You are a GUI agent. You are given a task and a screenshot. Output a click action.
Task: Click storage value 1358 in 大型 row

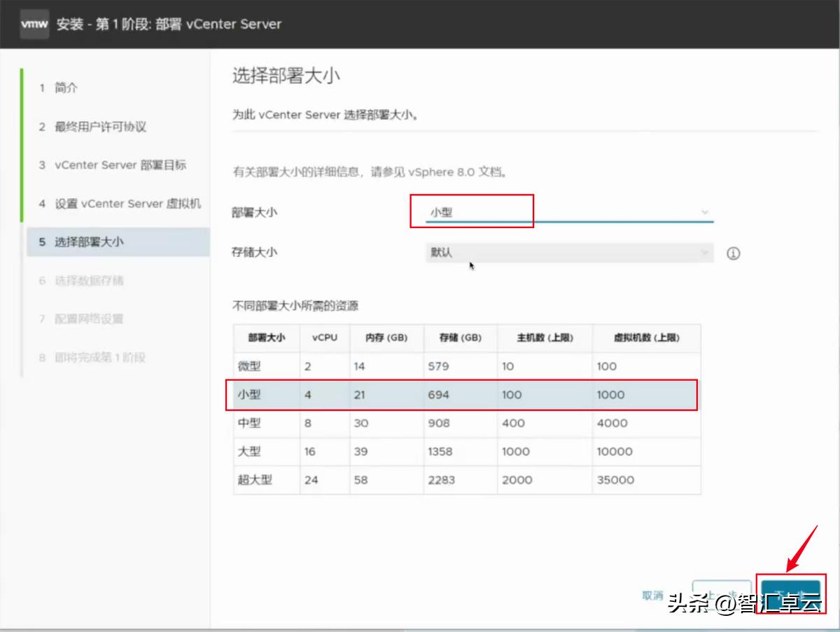click(x=442, y=451)
